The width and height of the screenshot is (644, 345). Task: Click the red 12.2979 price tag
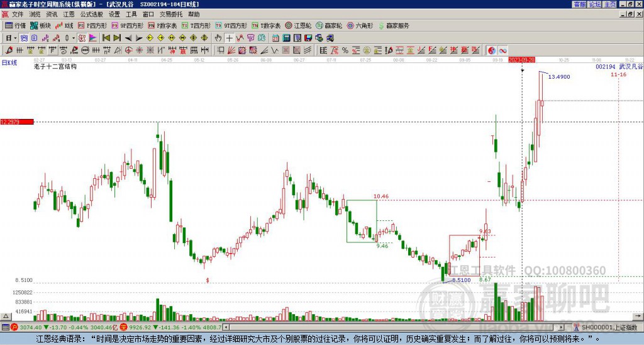17,122
